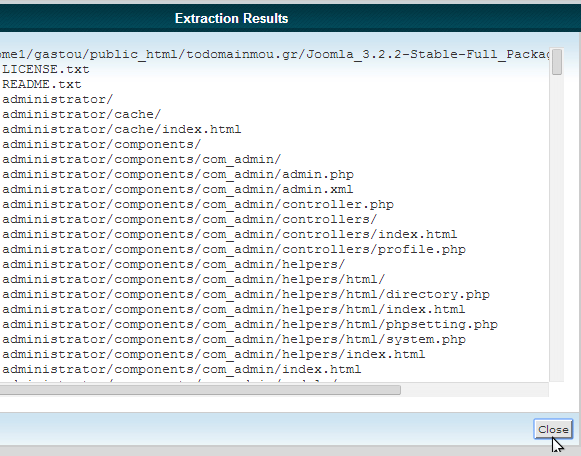The width and height of the screenshot is (581, 456).
Task: Click the 'administrator/cache/index.html' line
Action: tap(122, 129)
